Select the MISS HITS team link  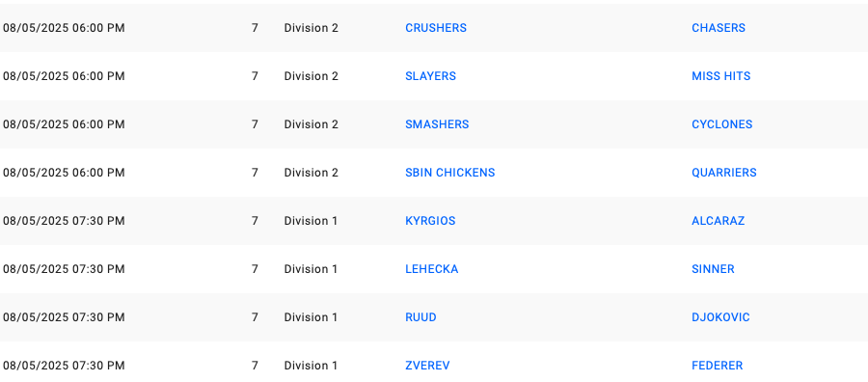tap(720, 76)
